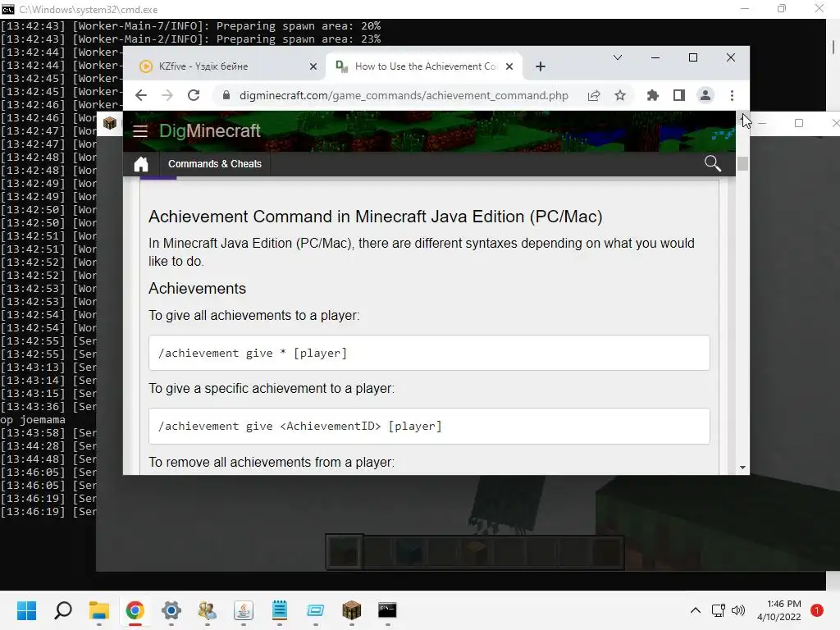This screenshot has width=840, height=630.
Task: Open Chrome profile avatar
Action: click(x=705, y=95)
